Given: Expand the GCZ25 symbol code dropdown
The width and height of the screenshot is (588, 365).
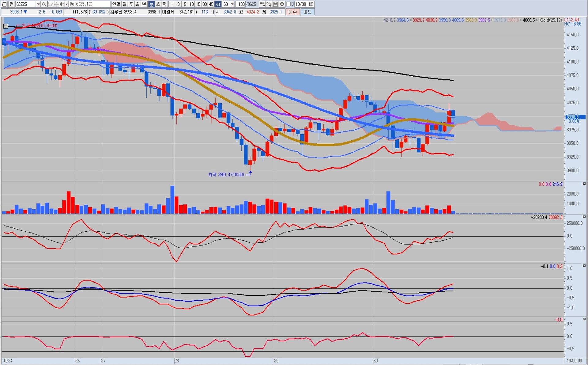Looking at the screenshot, I should click(x=38, y=4).
